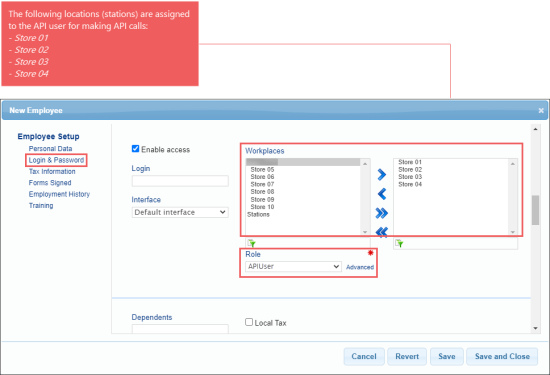This screenshot has height=375, width=550.
Task: Select Store 09 in available list
Action: (262, 199)
